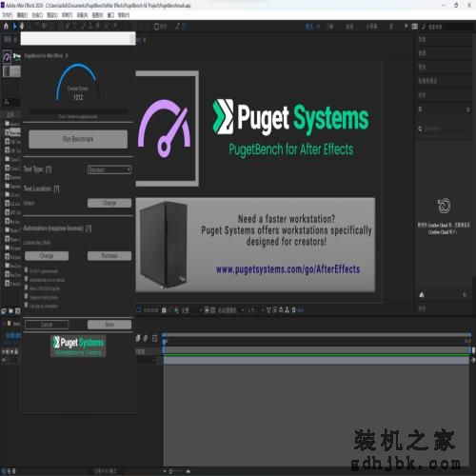Expand the 效果和预设 panel on right
Image resolution: width=476 pixels, height=476 pixels.
point(427,81)
